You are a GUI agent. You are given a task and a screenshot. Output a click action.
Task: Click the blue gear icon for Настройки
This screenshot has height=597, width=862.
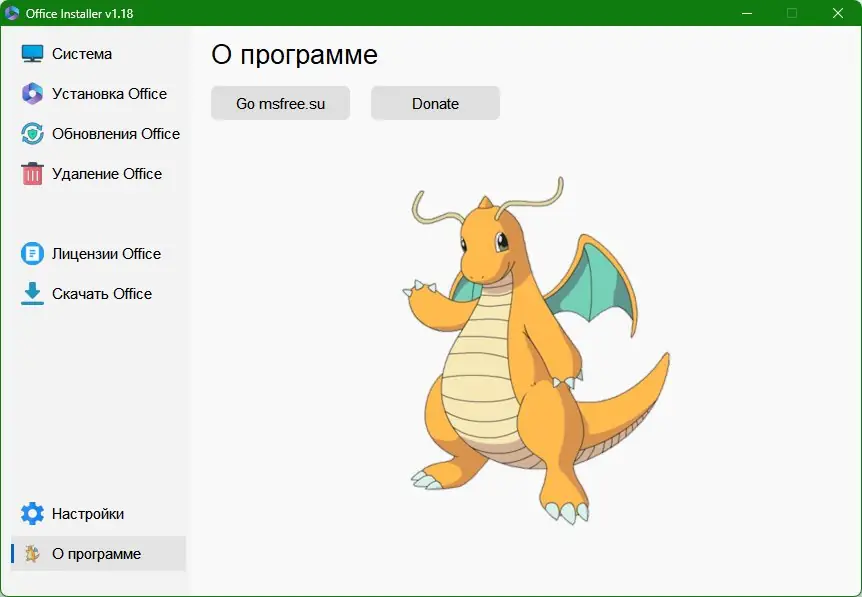click(32, 513)
